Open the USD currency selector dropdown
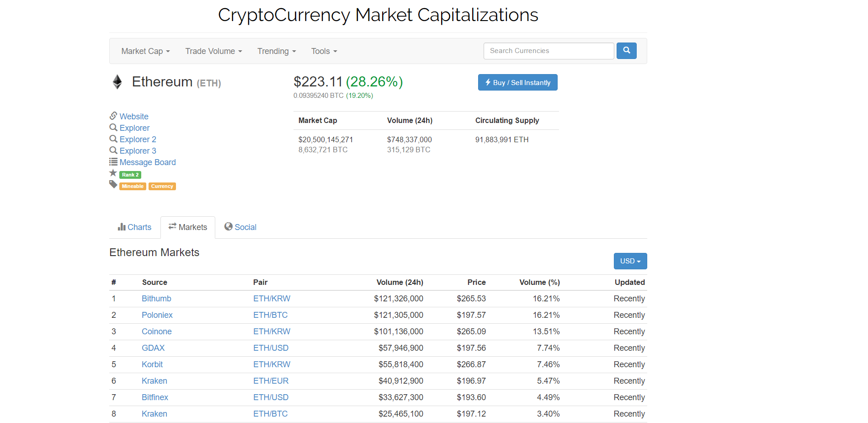 [x=630, y=261]
